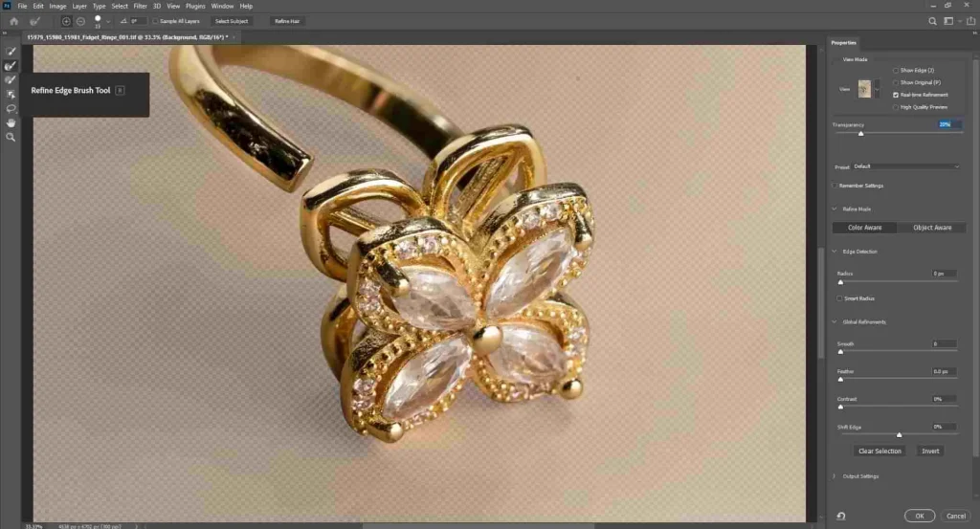This screenshot has height=529, width=980.
Task: Click the brush angle icon
Action: pyautogui.click(x=123, y=21)
